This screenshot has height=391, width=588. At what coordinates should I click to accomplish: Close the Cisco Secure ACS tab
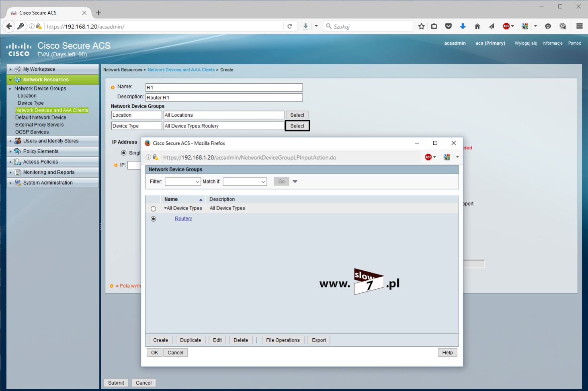coord(84,13)
